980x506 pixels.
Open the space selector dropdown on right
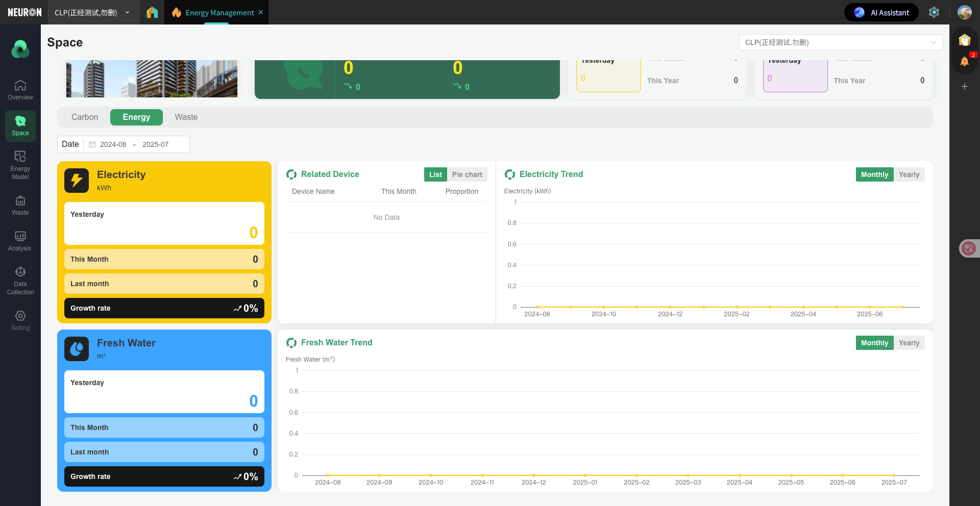pos(840,42)
